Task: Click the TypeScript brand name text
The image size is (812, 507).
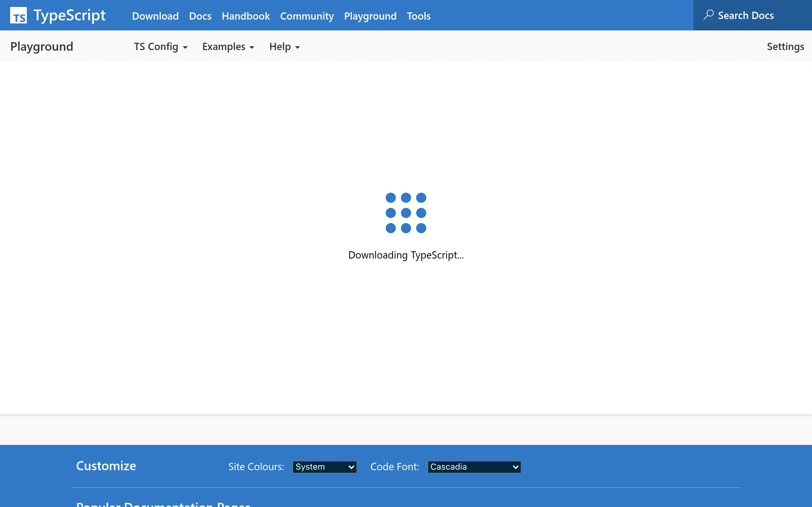Action: pos(69,16)
